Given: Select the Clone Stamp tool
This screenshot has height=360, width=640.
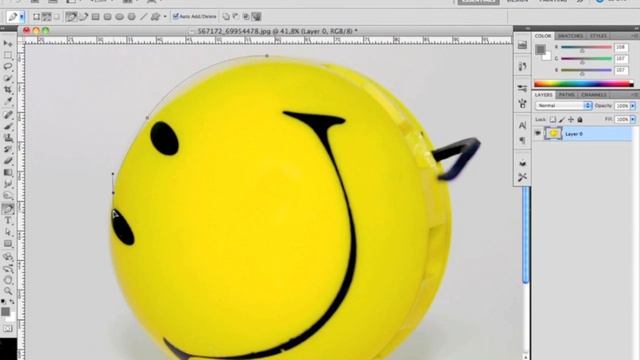Looking at the screenshot, I should 8,138.
